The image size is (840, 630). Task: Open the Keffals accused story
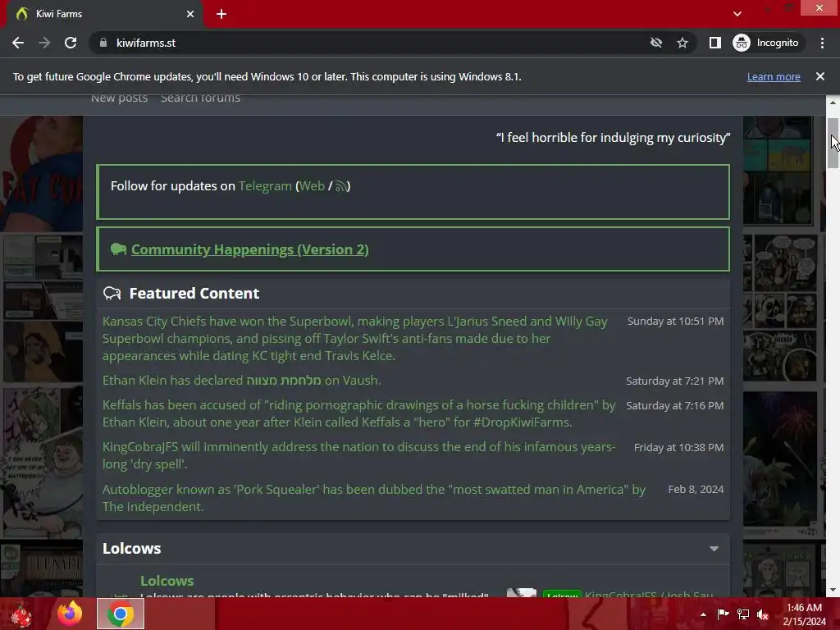pyautogui.click(x=359, y=413)
